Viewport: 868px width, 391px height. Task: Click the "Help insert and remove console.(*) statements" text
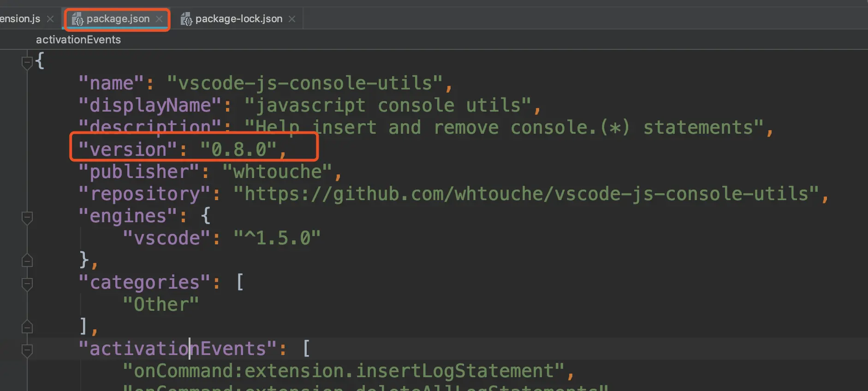tap(504, 128)
